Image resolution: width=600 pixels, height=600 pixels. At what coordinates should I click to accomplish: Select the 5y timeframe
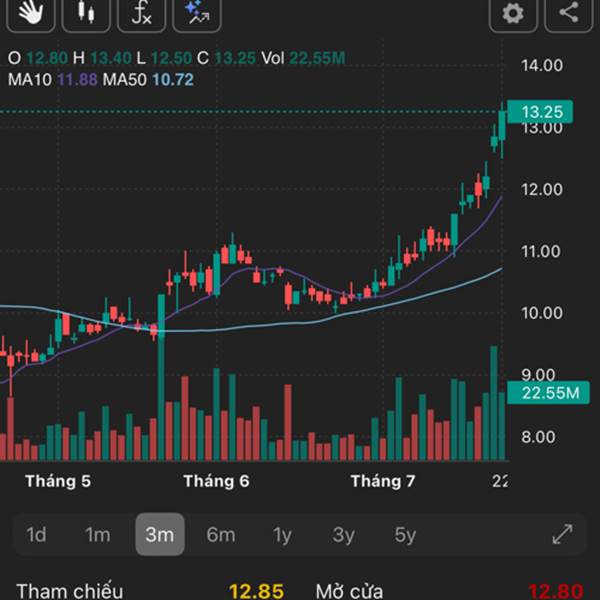tap(405, 535)
